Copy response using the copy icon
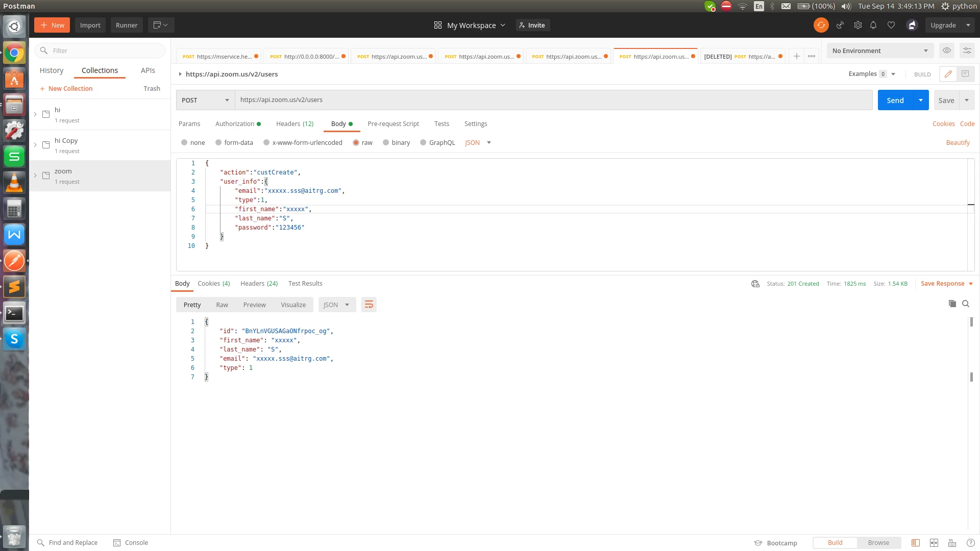Image resolution: width=980 pixels, height=551 pixels. 952,304
